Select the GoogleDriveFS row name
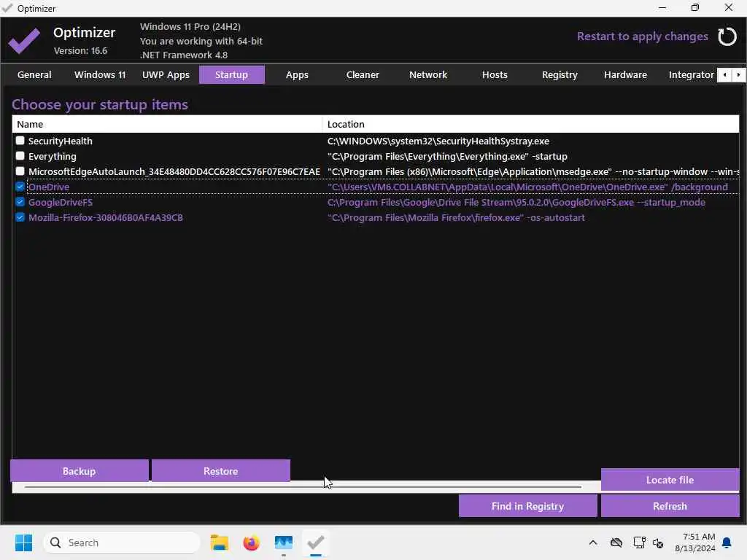Viewport: 747px width, 560px height. (61, 202)
